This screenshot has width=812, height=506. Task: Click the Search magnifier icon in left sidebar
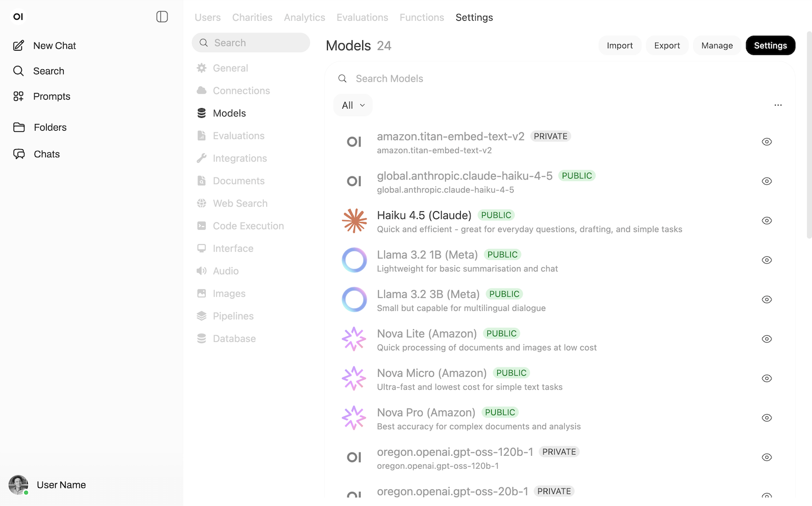pyautogui.click(x=19, y=71)
